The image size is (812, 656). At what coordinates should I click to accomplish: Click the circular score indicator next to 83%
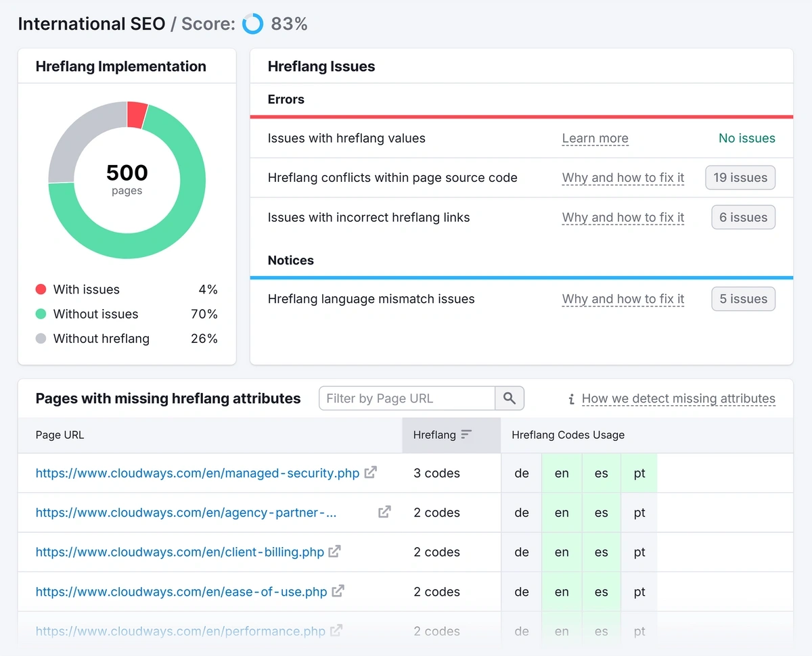point(252,24)
